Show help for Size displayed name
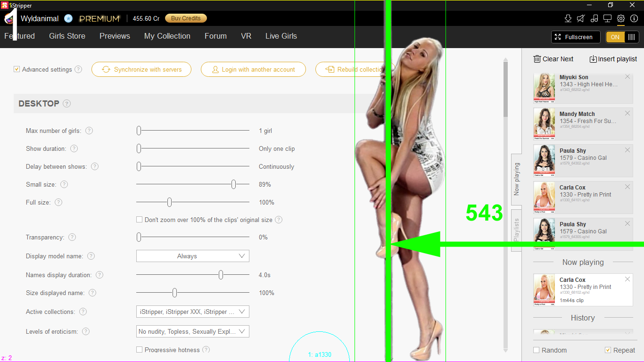Viewport: 644px width, 362px height. (x=92, y=293)
